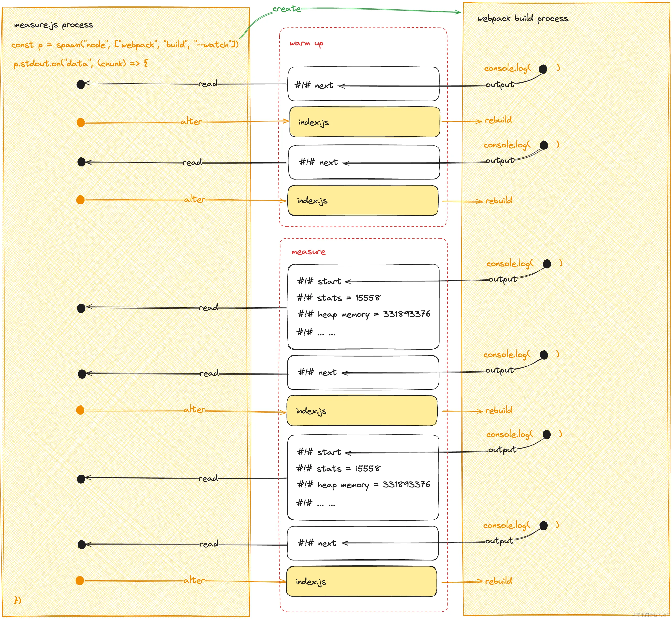Click the black dot inside bottommost console.log()
The image size is (672, 619).
pos(543,526)
